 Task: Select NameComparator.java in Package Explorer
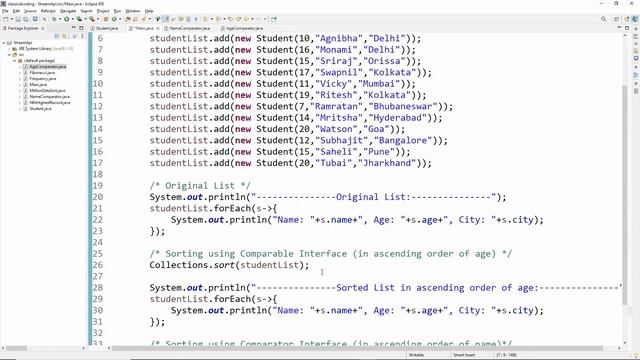pos(49,97)
